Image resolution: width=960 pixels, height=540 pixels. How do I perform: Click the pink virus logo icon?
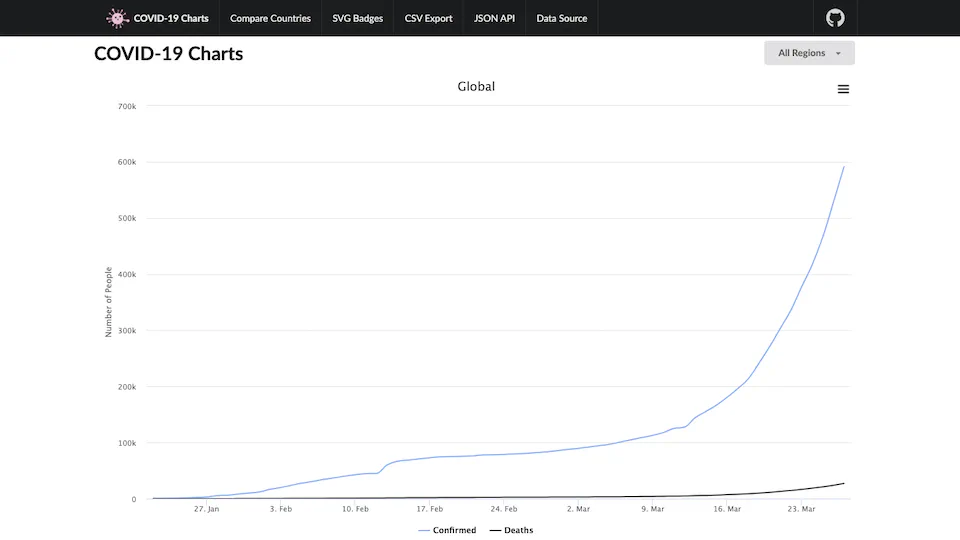117,18
